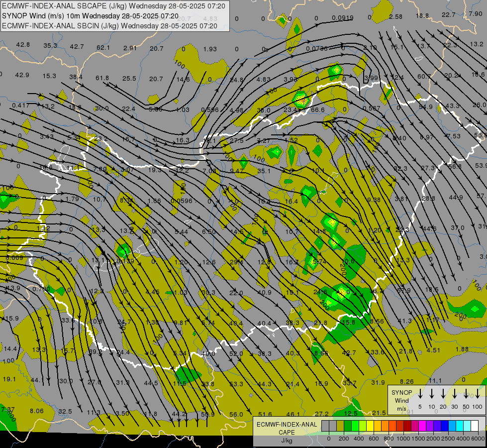Click the 4000 tick label on CAPE scale
Screen dimensions: 487x448
click(x=463, y=439)
